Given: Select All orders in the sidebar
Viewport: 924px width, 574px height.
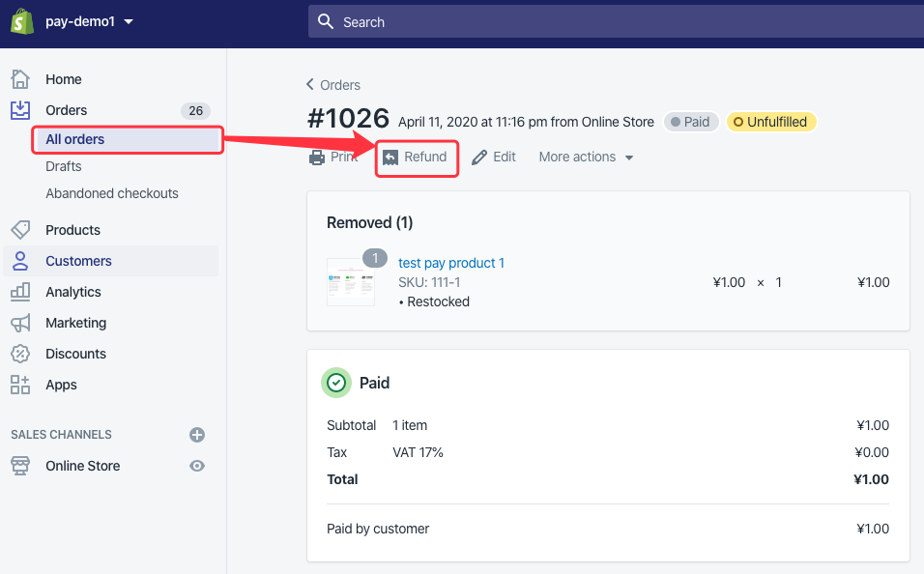Looking at the screenshot, I should [77, 138].
